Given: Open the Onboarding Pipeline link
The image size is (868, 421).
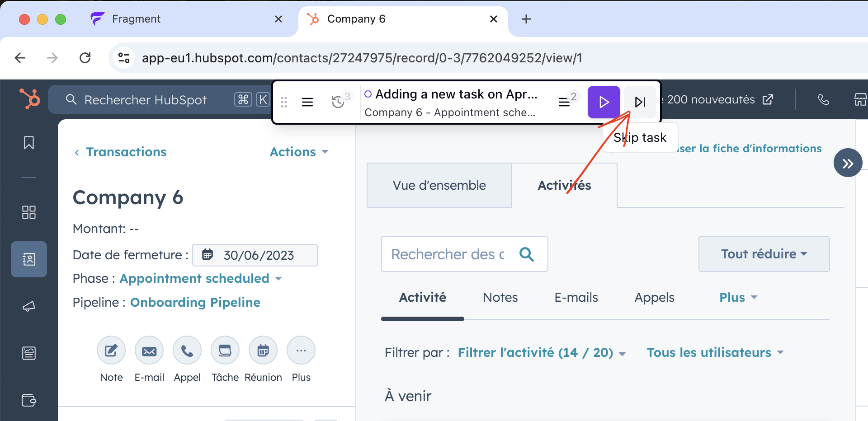Looking at the screenshot, I should tap(195, 302).
